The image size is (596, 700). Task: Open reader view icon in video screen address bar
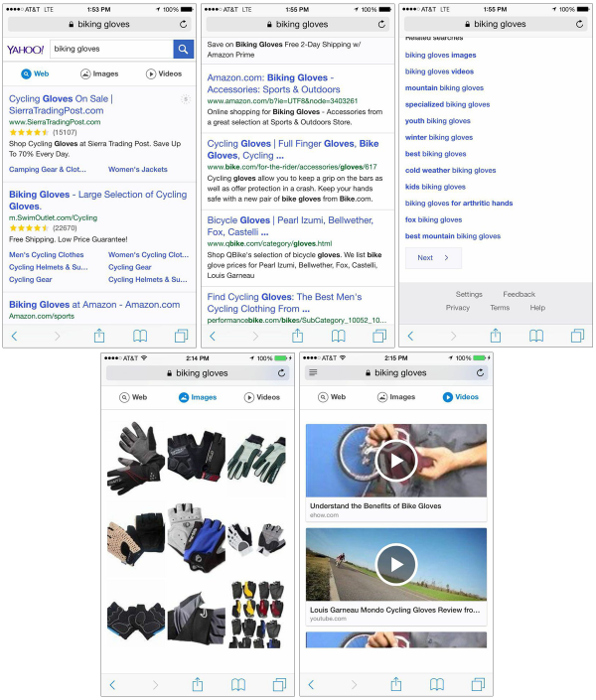pos(313,372)
